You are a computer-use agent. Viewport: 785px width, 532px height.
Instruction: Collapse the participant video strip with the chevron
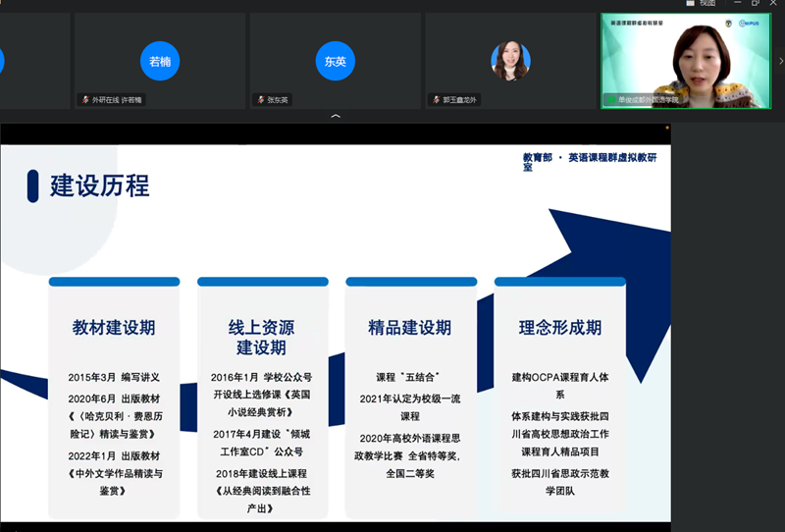(336, 116)
